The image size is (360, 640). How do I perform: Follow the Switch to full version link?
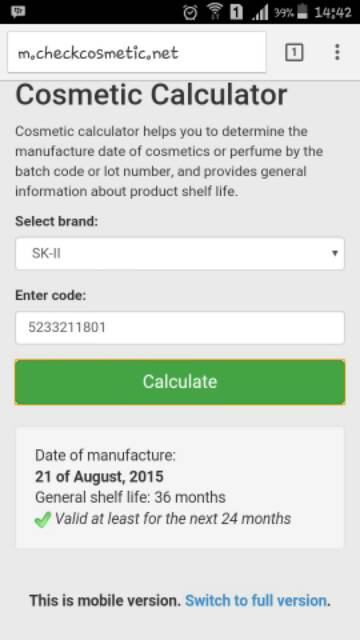pos(256,601)
